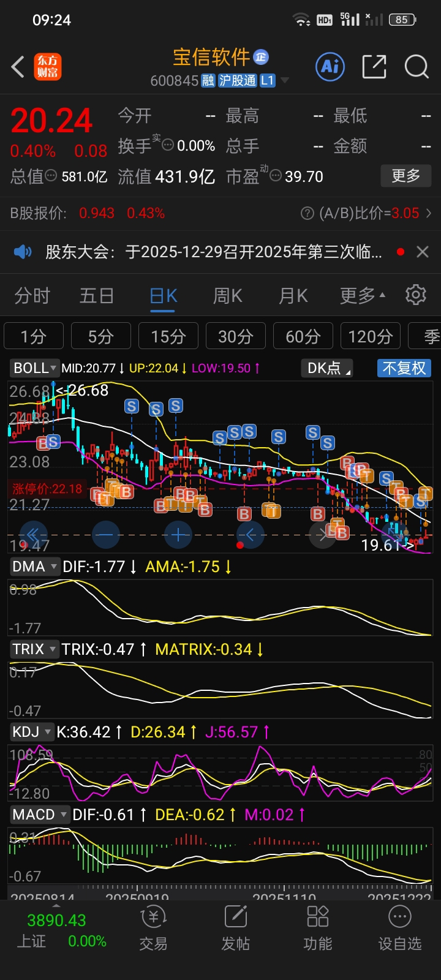
Task: Tap the L1 level badge
Action: pos(268,80)
